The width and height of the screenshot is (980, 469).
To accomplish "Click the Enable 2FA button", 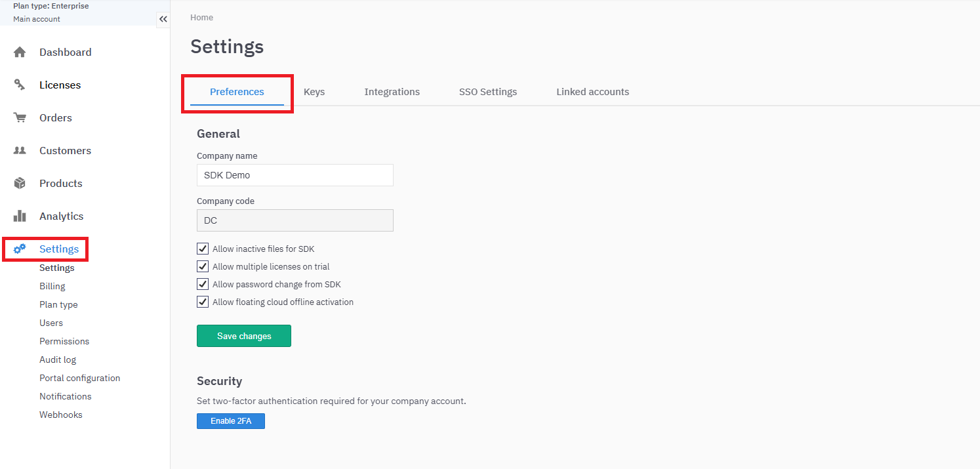I will 231,421.
